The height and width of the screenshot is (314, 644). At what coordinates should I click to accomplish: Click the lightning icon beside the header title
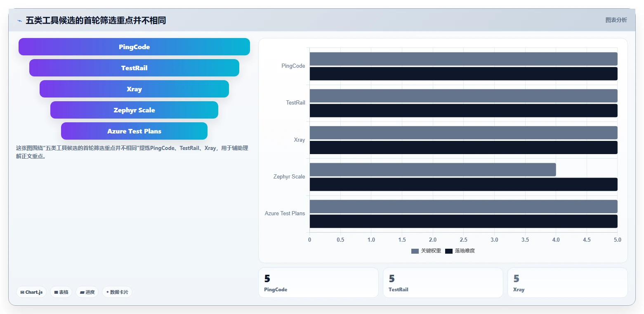19,21
